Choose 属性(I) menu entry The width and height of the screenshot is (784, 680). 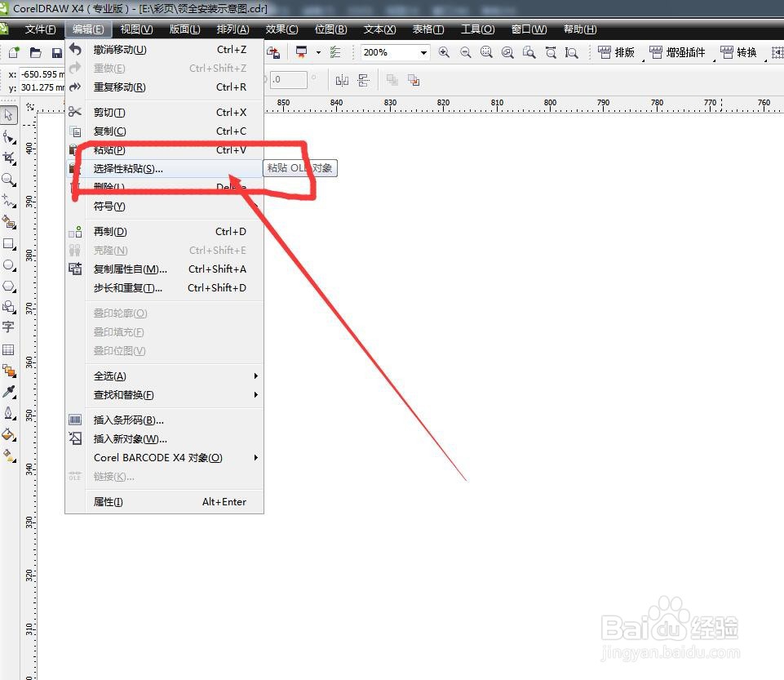(x=165, y=502)
